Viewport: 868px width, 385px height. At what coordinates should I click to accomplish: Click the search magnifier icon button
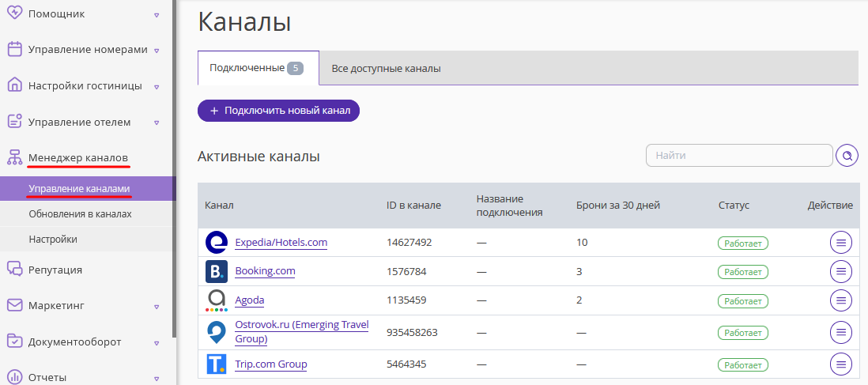[847, 156]
